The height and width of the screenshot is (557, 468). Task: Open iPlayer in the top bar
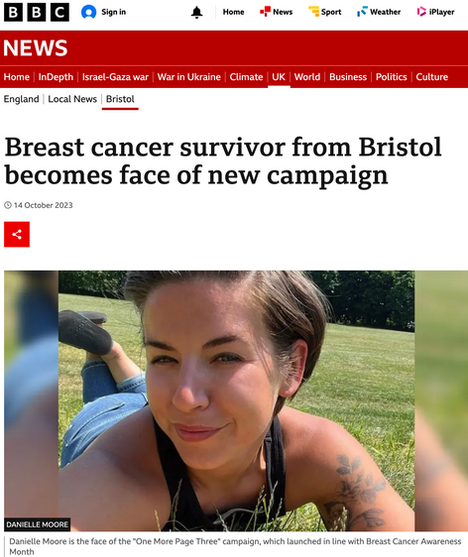click(x=436, y=12)
